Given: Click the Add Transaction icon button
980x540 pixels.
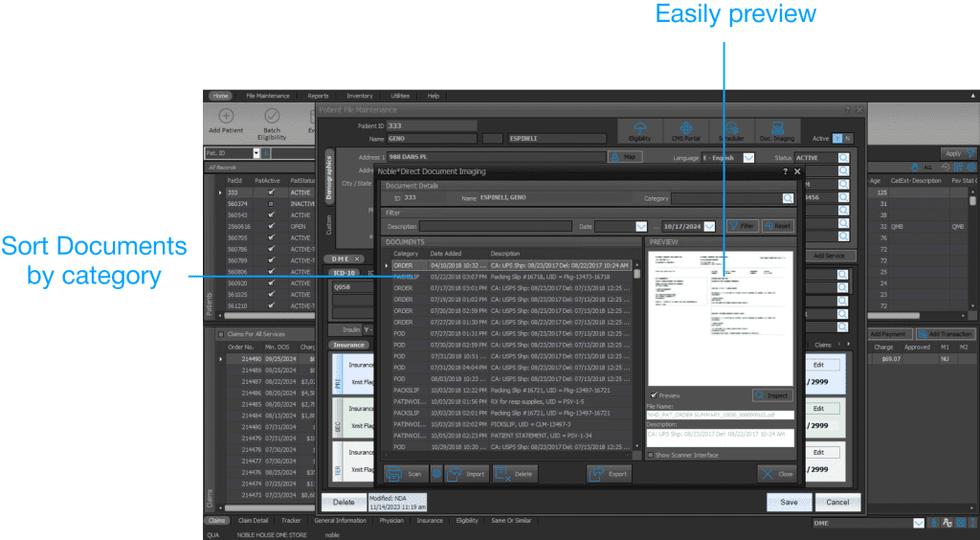Looking at the screenshot, I should pyautogui.click(x=945, y=334).
